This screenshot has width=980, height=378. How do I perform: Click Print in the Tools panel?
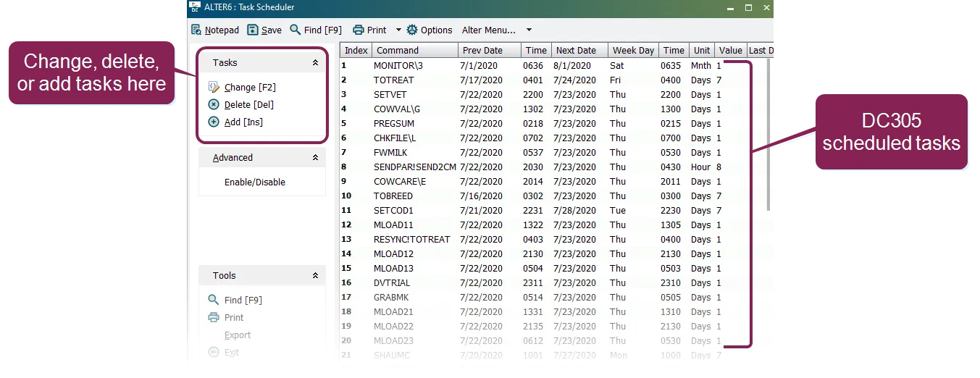coord(234,317)
